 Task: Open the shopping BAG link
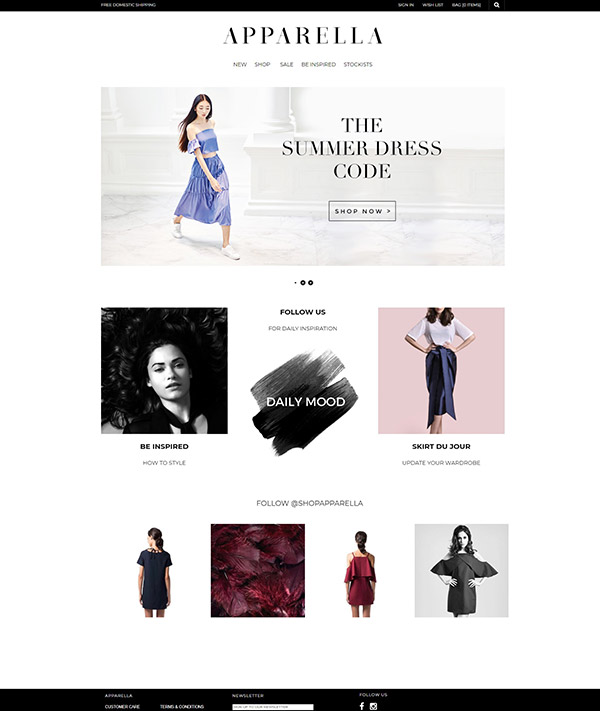[x=466, y=5]
